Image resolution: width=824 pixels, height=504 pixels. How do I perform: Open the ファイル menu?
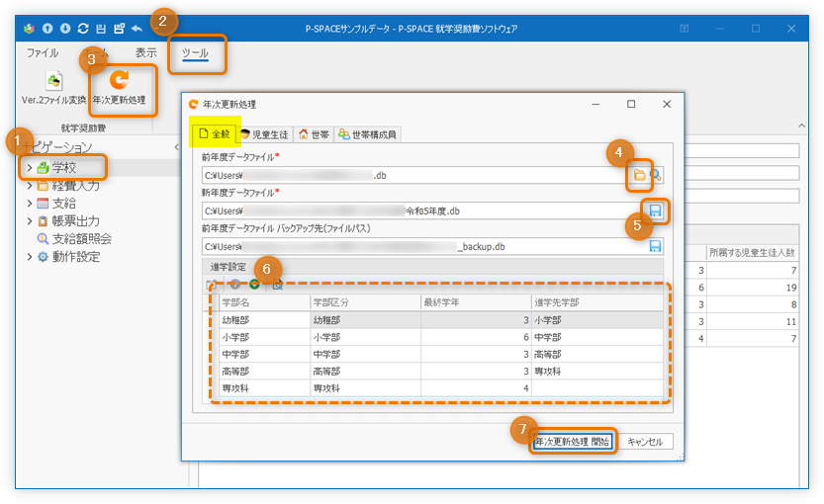(x=43, y=53)
